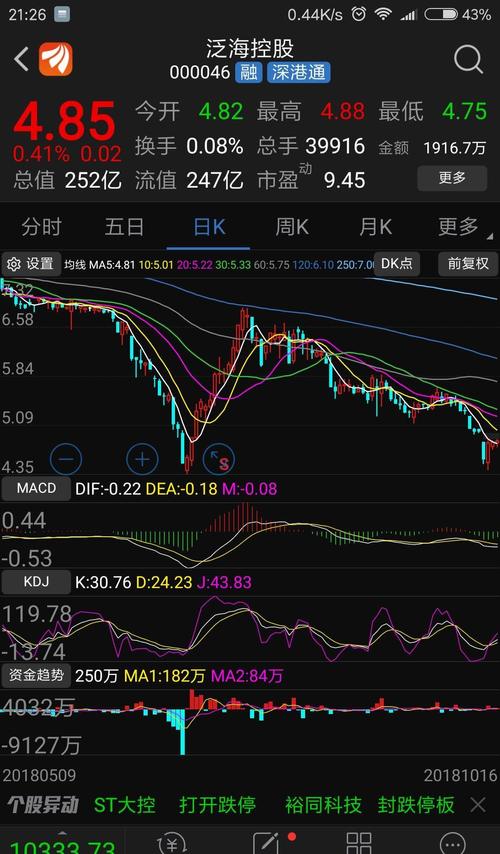Zoom in chart with plus circle

[x=142, y=459]
